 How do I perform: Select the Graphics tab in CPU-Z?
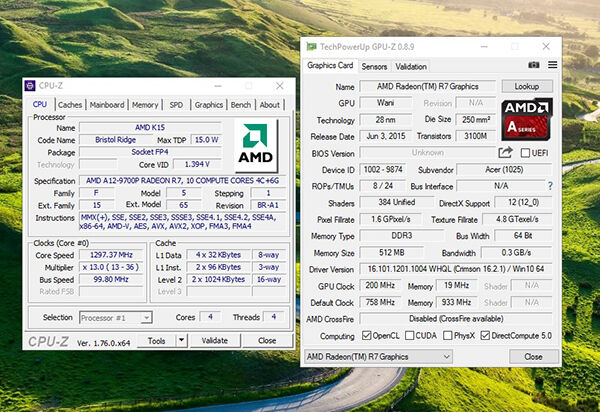(209, 105)
